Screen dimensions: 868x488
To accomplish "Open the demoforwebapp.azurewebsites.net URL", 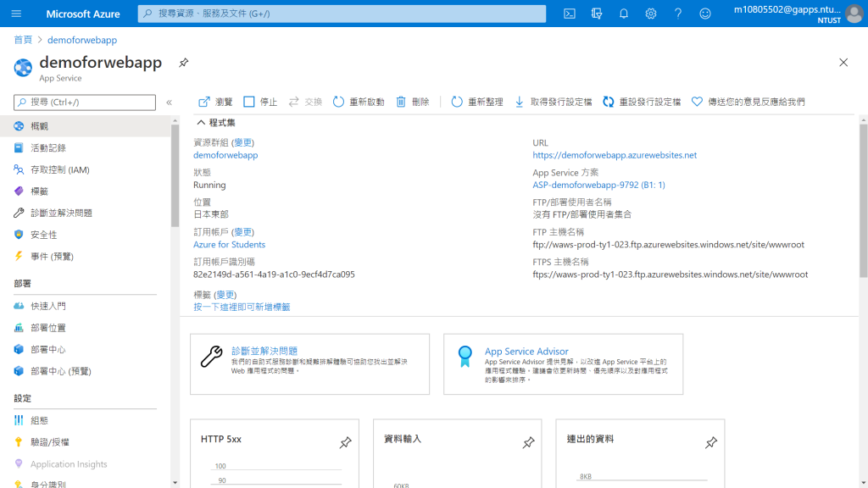I will point(615,155).
